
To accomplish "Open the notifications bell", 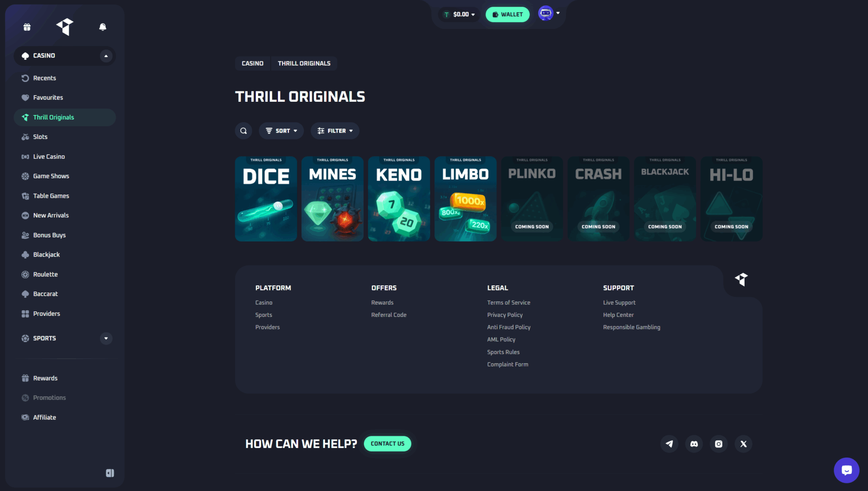I will click(103, 27).
